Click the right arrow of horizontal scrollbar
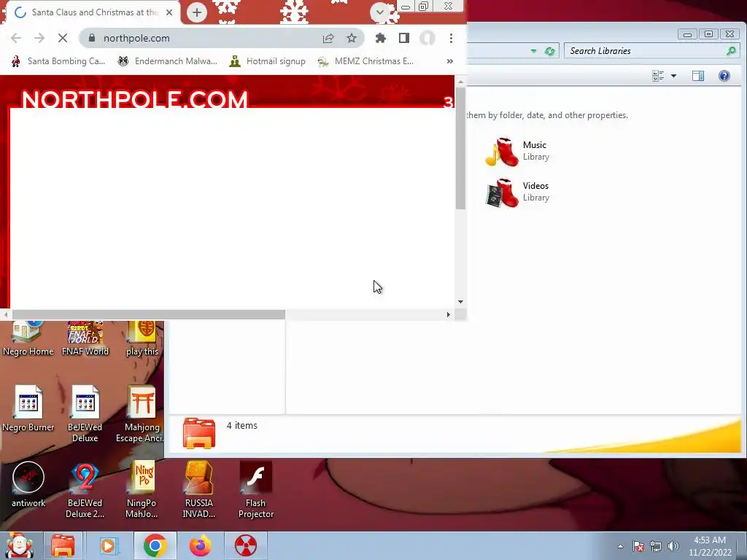747x560 pixels. (x=449, y=314)
